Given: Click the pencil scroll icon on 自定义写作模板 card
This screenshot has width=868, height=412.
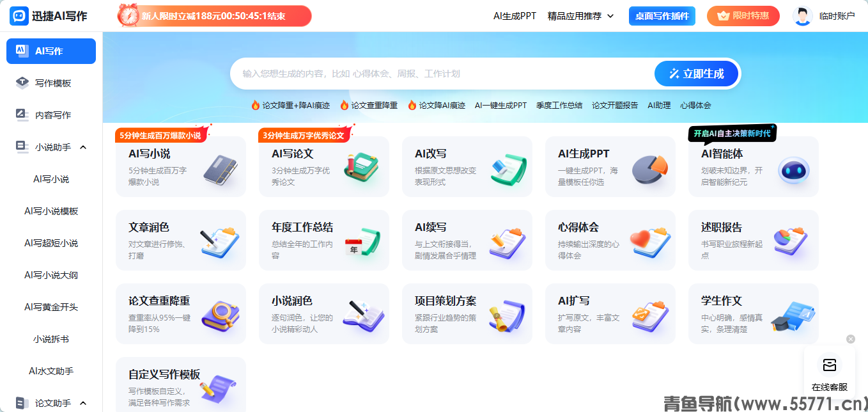Looking at the screenshot, I should [219, 389].
